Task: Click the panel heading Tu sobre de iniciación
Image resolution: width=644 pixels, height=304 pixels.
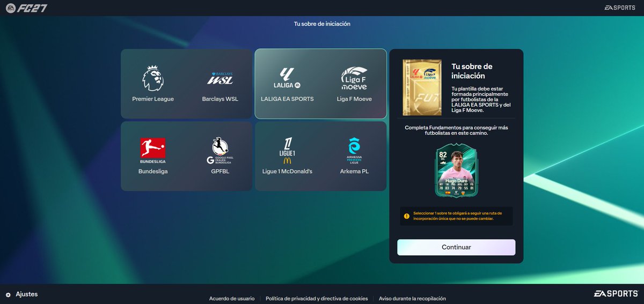Action: pyautogui.click(x=472, y=71)
